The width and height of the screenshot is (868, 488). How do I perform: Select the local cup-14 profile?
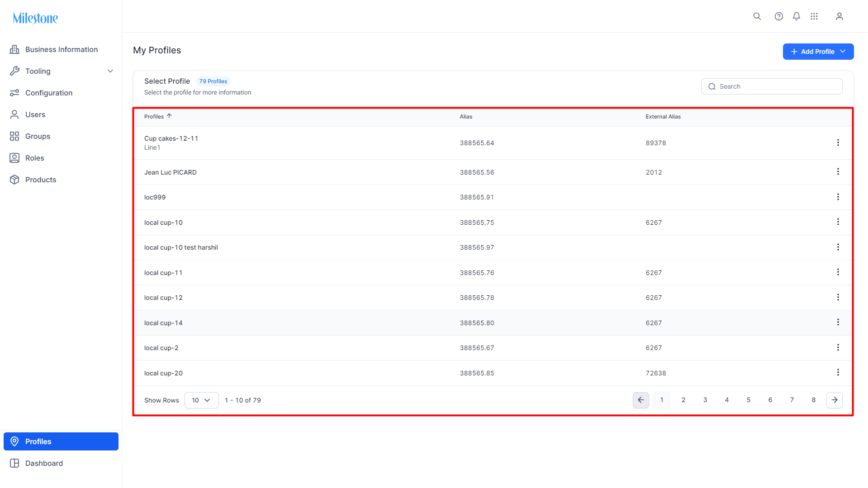(x=163, y=323)
